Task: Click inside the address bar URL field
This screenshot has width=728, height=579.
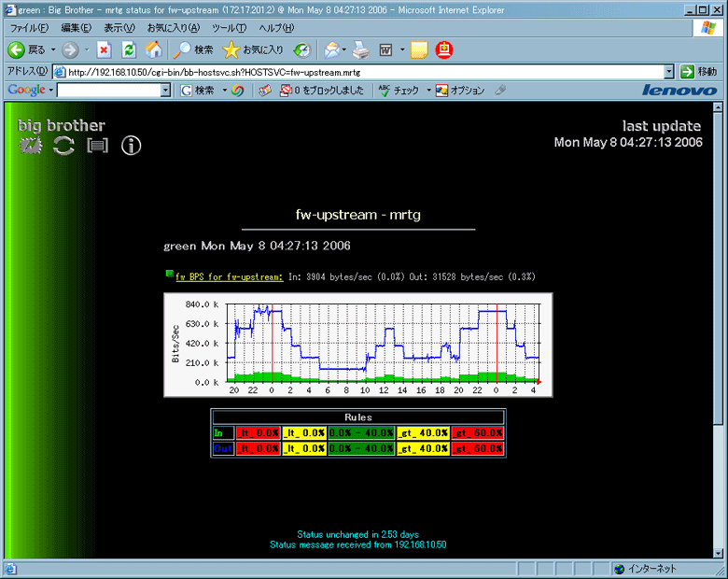Action: [364, 71]
